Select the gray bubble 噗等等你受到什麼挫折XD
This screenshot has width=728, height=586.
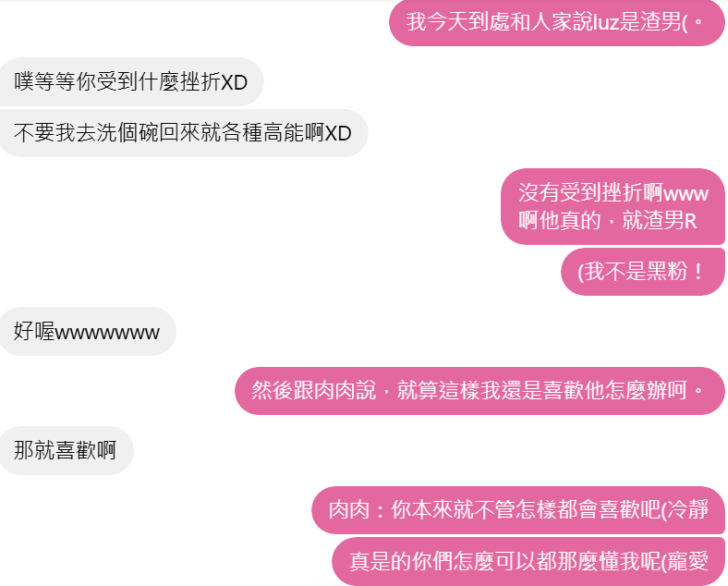pyautogui.click(x=131, y=81)
